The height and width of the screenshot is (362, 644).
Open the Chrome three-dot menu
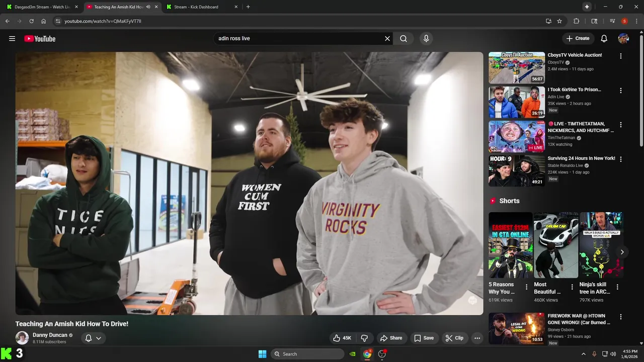(x=636, y=21)
